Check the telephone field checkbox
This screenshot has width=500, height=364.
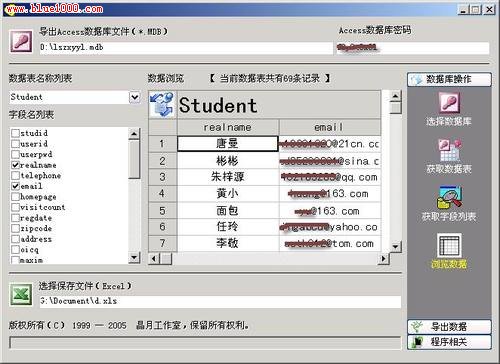[15, 175]
